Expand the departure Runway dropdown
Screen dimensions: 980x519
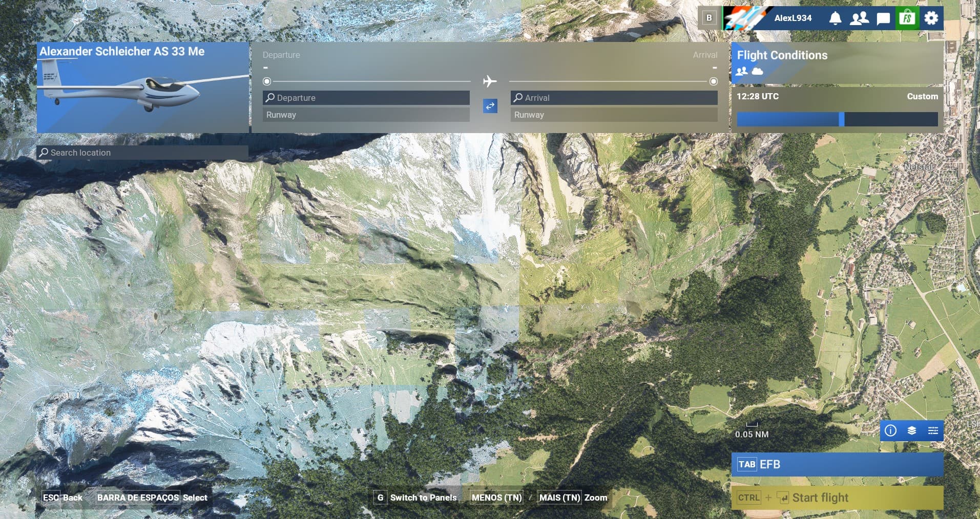pos(366,115)
